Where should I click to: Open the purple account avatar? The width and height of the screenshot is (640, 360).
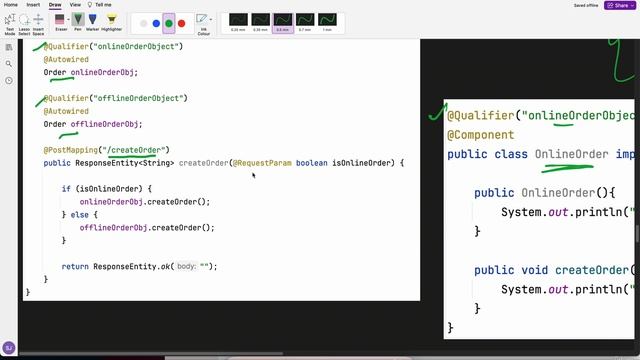click(x=9, y=348)
